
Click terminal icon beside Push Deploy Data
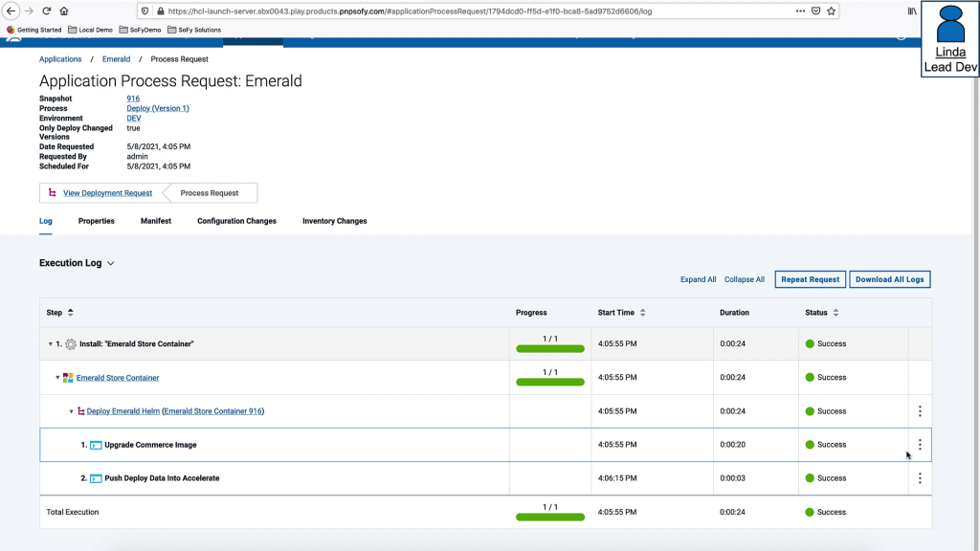[x=96, y=478]
